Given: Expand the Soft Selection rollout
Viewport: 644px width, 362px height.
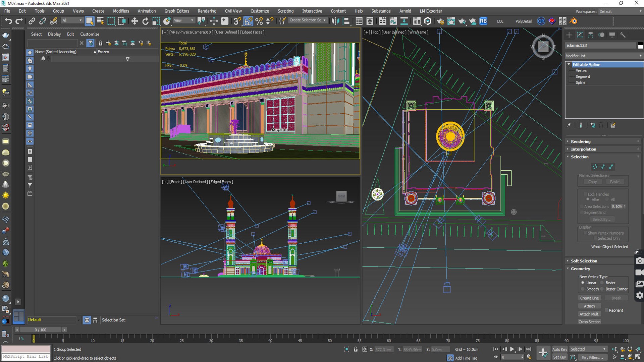Looking at the screenshot, I should 600,261.
